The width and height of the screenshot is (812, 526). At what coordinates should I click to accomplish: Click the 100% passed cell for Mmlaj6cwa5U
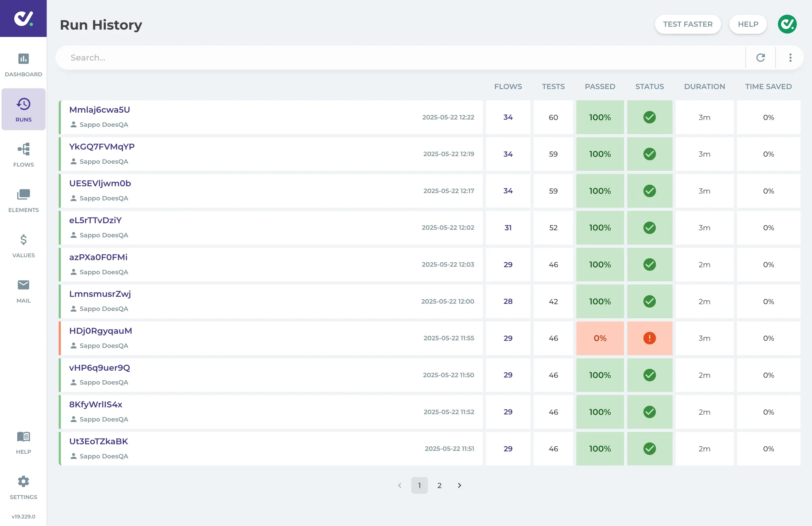(x=600, y=117)
